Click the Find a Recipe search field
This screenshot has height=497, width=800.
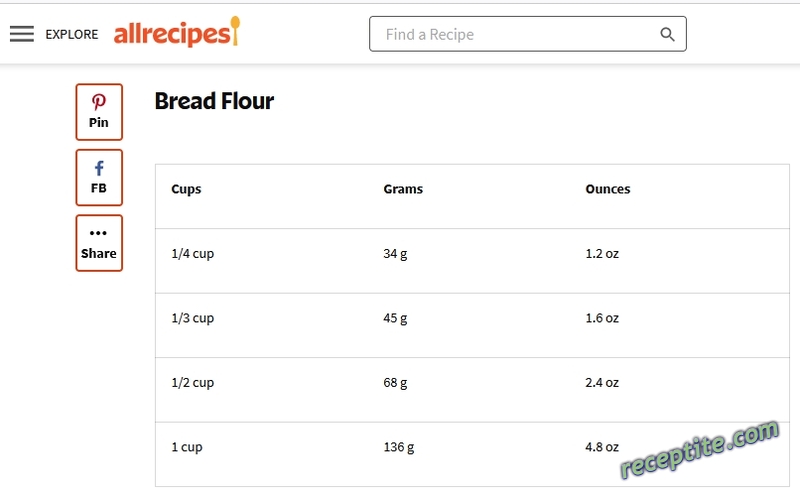click(528, 34)
